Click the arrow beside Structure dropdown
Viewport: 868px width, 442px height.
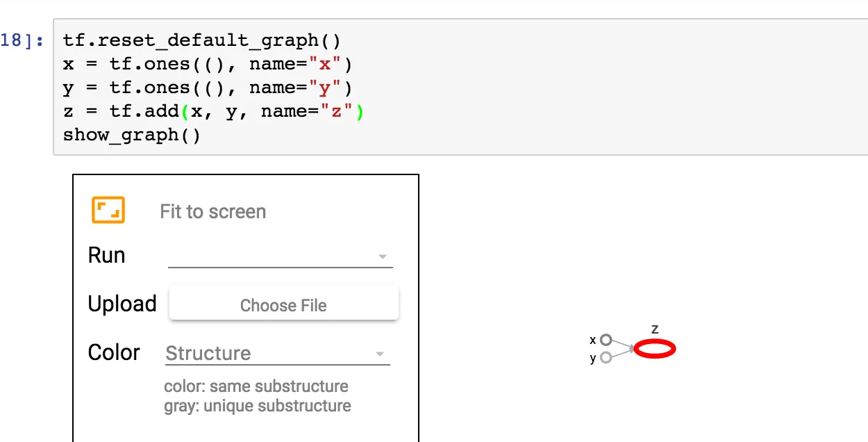tap(380, 354)
